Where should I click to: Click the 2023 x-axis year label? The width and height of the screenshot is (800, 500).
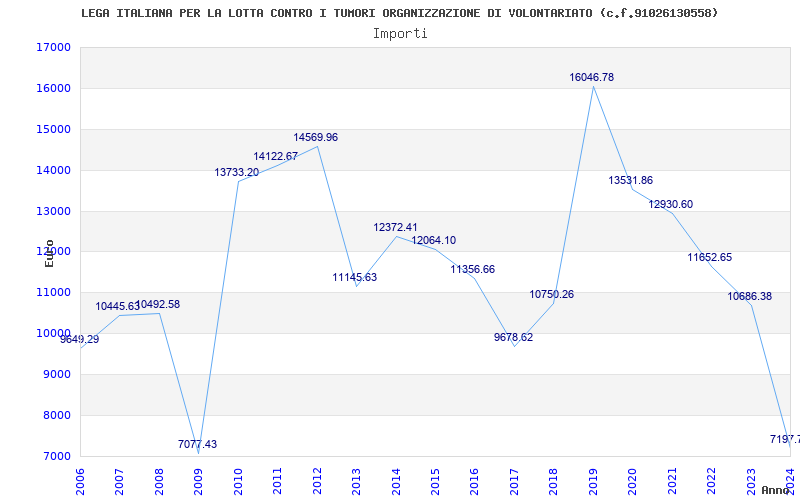click(x=752, y=481)
